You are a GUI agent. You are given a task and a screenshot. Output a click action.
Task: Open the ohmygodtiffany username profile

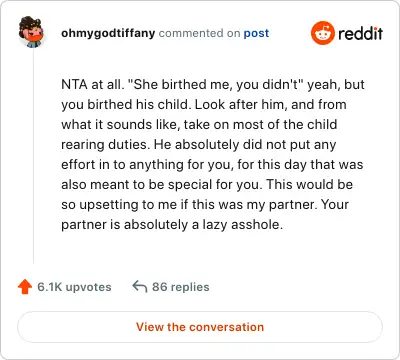[x=108, y=33]
